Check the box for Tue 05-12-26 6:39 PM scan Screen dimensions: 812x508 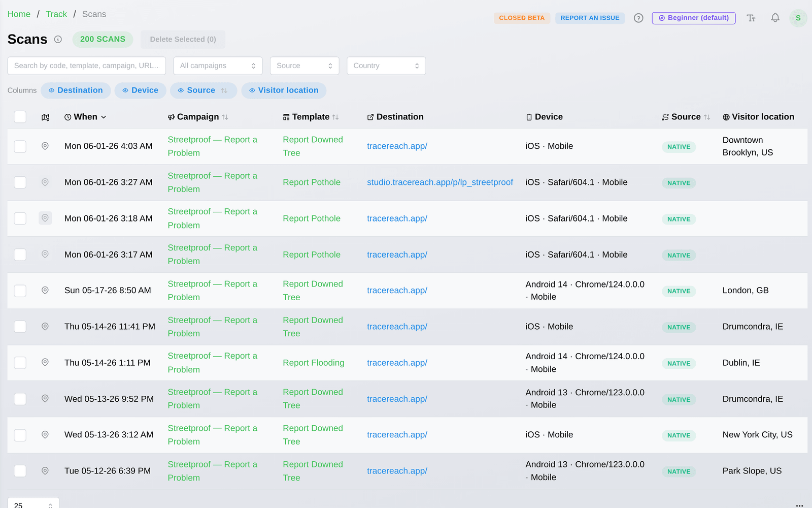tap(20, 471)
